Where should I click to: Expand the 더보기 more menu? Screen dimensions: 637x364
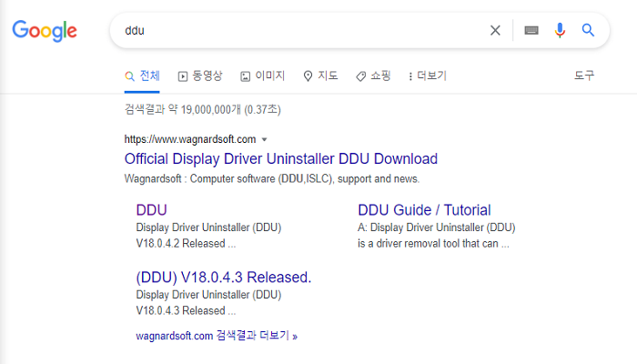point(427,76)
